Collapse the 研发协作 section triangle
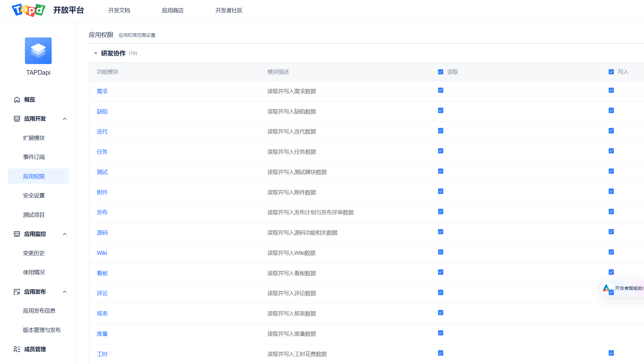The height and width of the screenshot is (364, 644). (x=96, y=53)
